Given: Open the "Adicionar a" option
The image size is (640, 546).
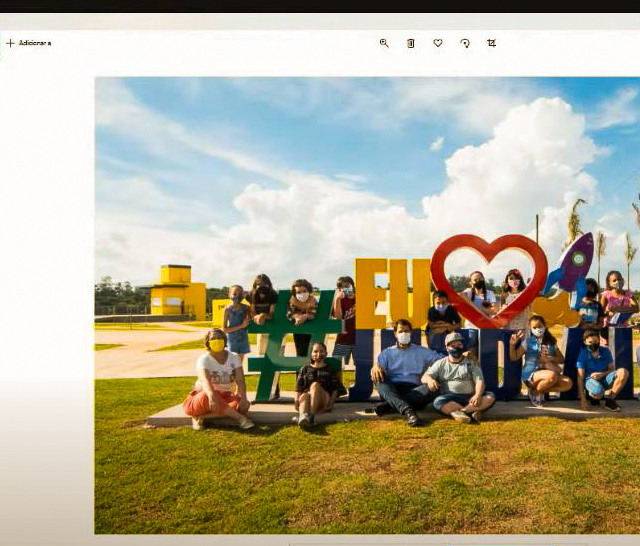Looking at the screenshot, I should pyautogui.click(x=34, y=43).
